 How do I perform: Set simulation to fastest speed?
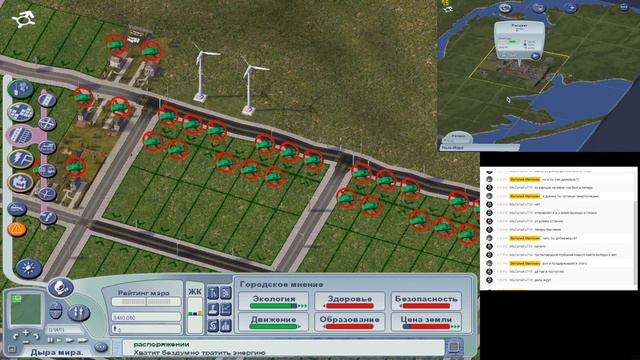tap(82, 340)
